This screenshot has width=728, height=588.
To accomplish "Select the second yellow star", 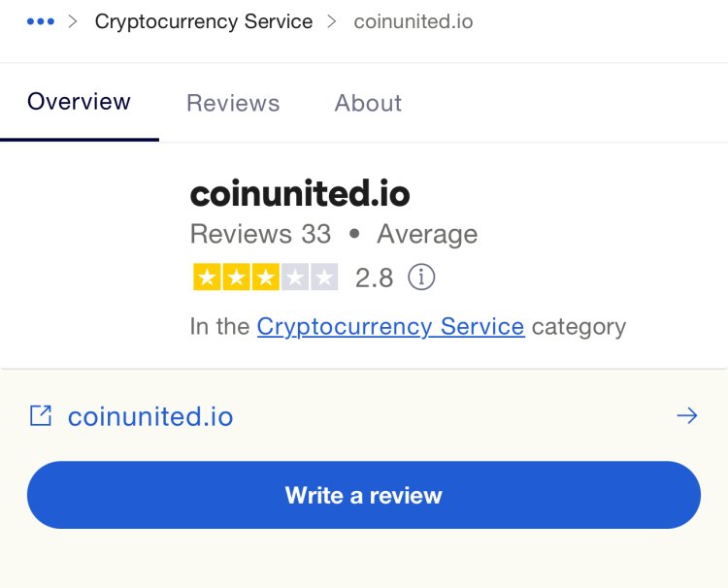I will [236, 278].
